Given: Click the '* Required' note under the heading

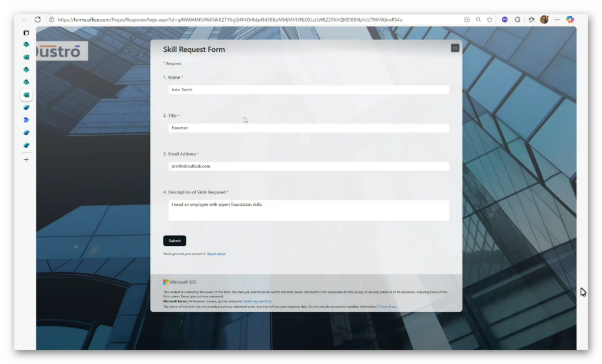Looking at the screenshot, I should click(x=172, y=64).
